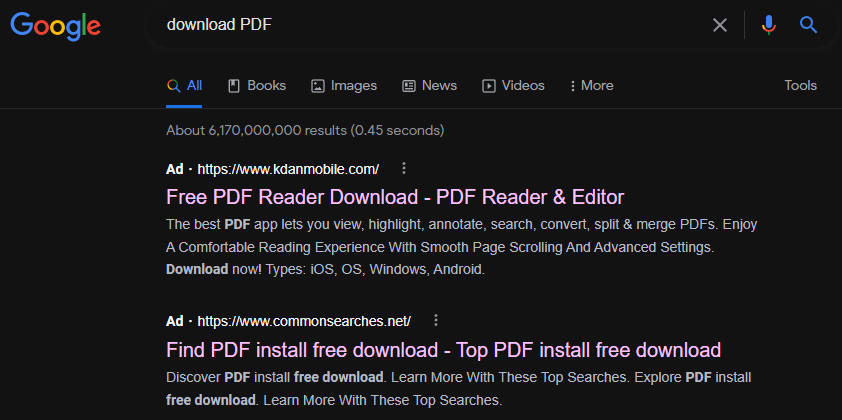Open "Free PDF Reader Download" ad link
Image resolution: width=842 pixels, height=420 pixels.
tap(395, 197)
